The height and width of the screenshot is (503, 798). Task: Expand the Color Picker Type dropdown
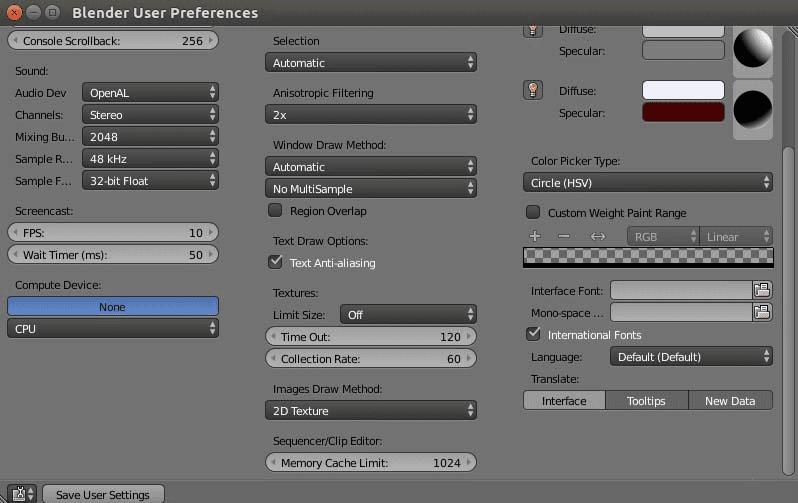coord(648,183)
